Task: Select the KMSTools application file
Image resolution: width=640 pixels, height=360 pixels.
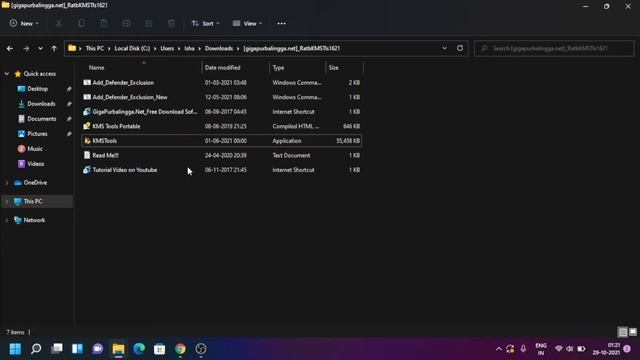Action: point(222,141)
